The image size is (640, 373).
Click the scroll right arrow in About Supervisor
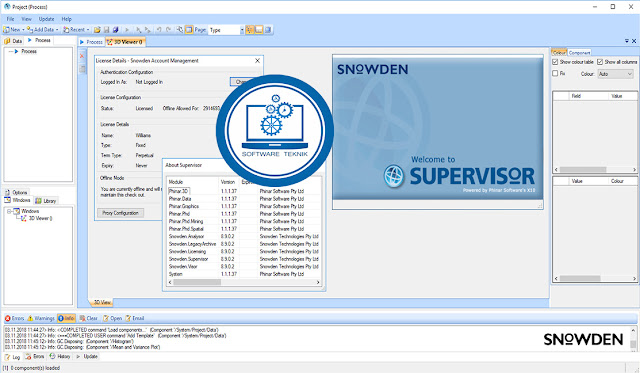click(x=318, y=282)
